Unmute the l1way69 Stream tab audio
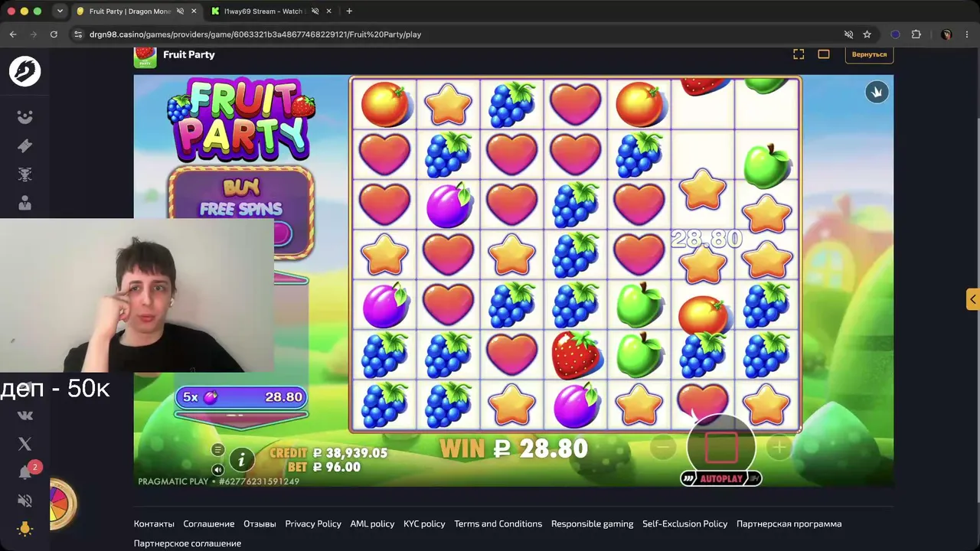980x551 pixels. click(x=315, y=11)
